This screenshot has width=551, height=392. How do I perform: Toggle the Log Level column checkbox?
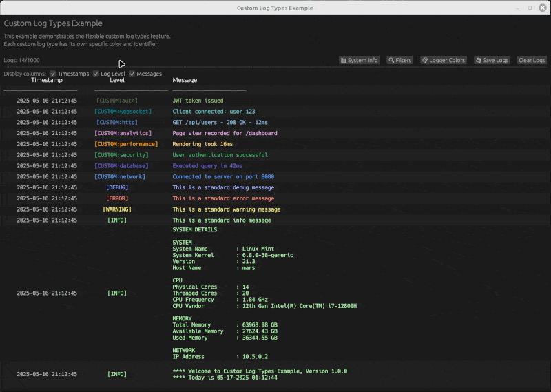96,74
